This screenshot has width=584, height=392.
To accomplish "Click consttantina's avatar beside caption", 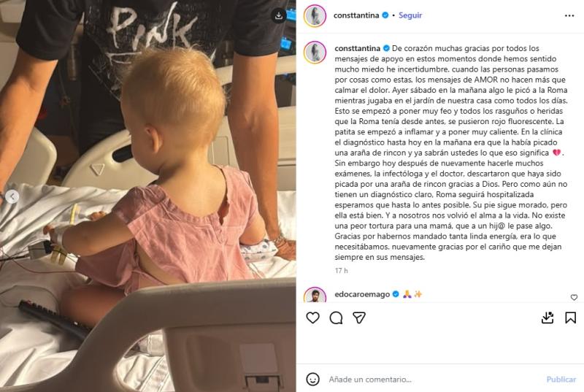I will [315, 52].
